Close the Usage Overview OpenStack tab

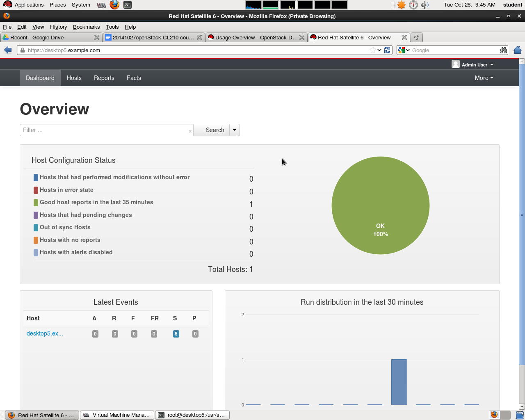click(302, 37)
